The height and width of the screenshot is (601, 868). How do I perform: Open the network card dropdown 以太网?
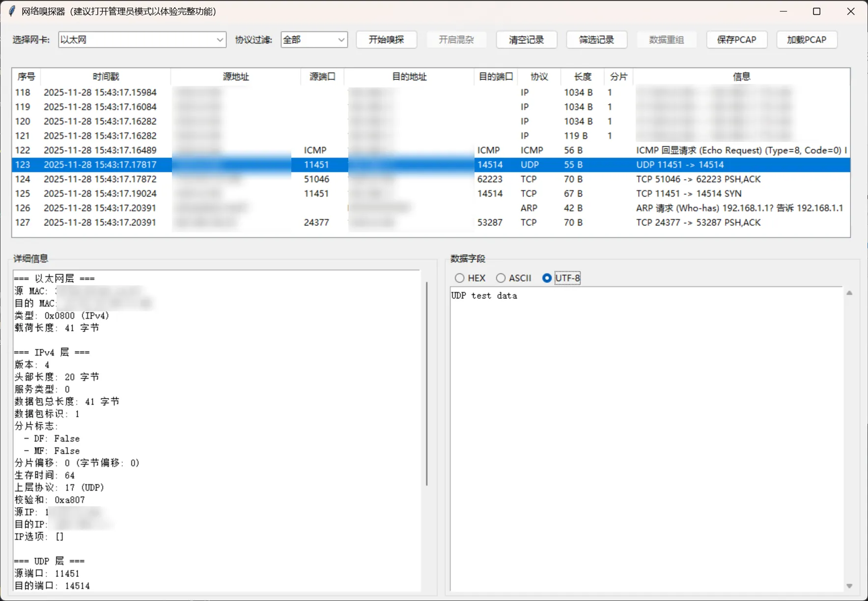[142, 40]
